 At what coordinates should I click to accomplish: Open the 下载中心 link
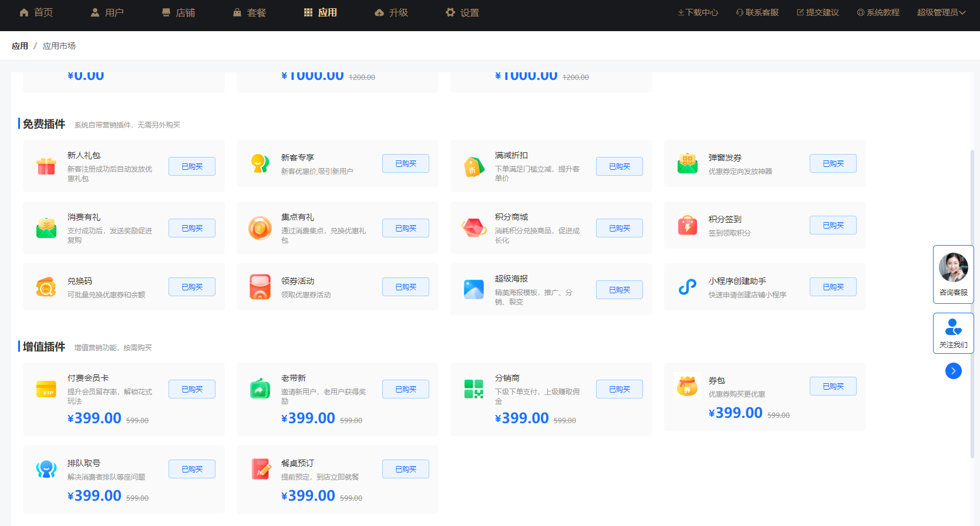tap(698, 12)
